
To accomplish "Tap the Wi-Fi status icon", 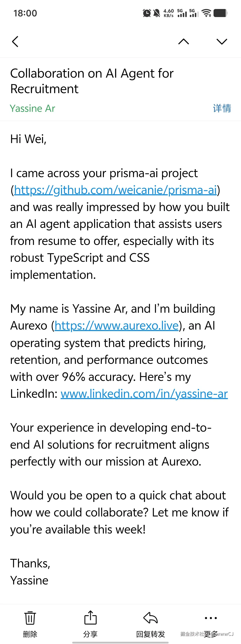I will [x=206, y=13].
